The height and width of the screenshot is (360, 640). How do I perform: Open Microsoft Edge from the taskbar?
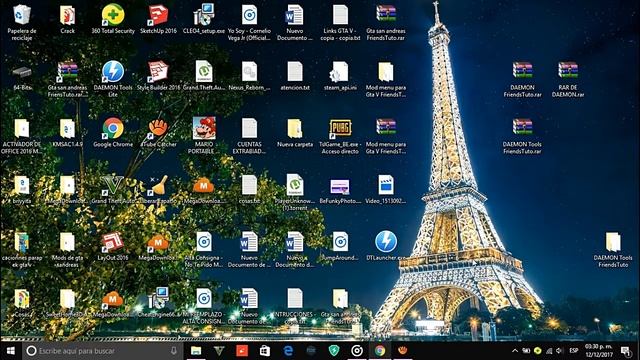point(288,351)
